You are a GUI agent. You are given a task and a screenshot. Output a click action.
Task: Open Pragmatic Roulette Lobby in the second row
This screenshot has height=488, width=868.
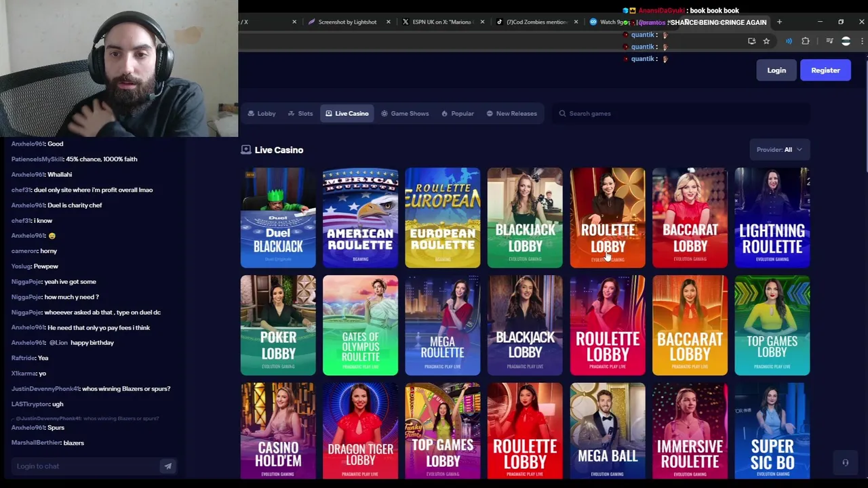click(x=607, y=325)
